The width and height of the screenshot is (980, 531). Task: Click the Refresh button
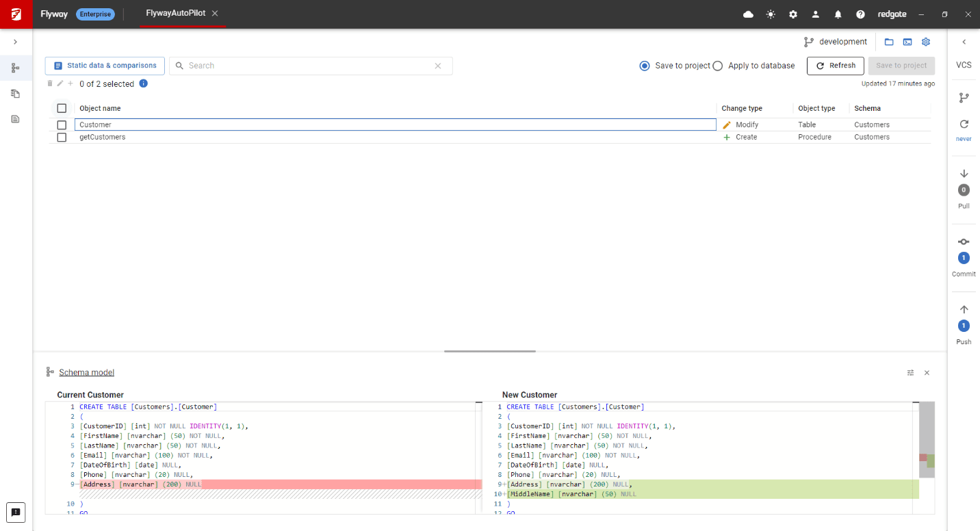click(835, 66)
